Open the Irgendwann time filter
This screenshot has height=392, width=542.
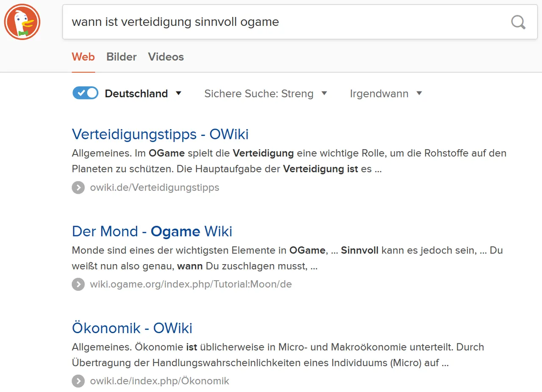click(x=386, y=94)
